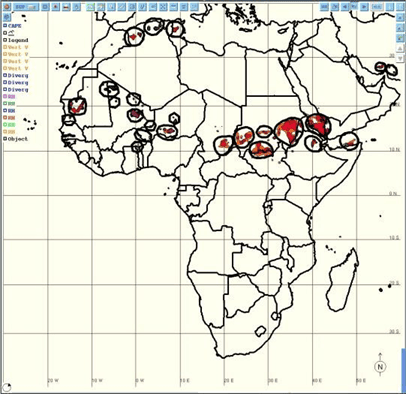Open the SOP toolbar button
This screenshot has width=406, height=394.
pos(26,7)
